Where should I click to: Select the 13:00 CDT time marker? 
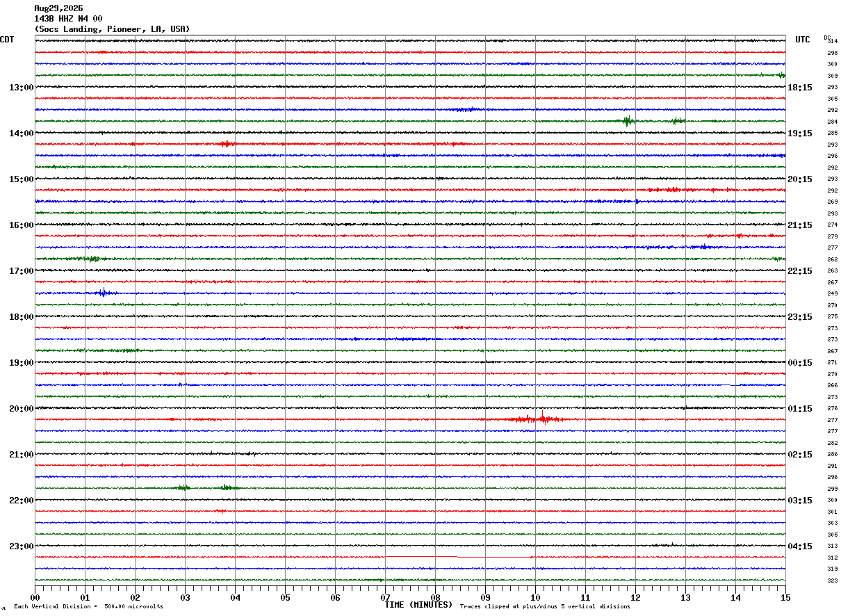click(22, 88)
